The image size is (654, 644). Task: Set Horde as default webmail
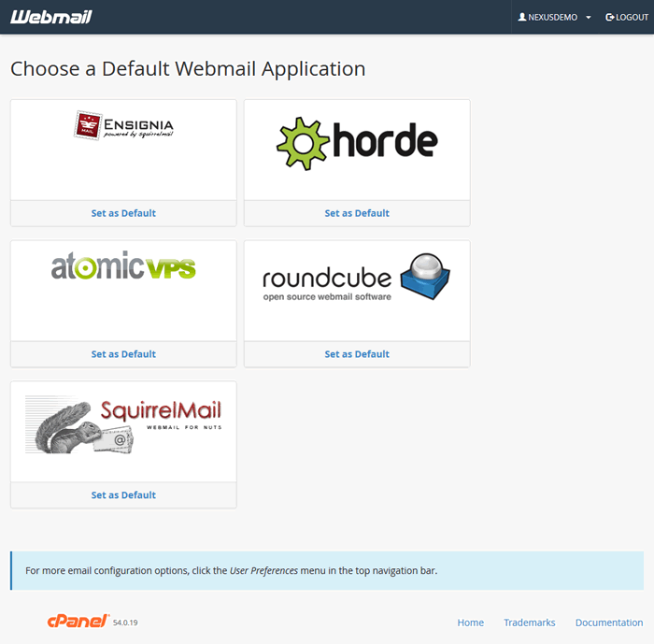[357, 213]
